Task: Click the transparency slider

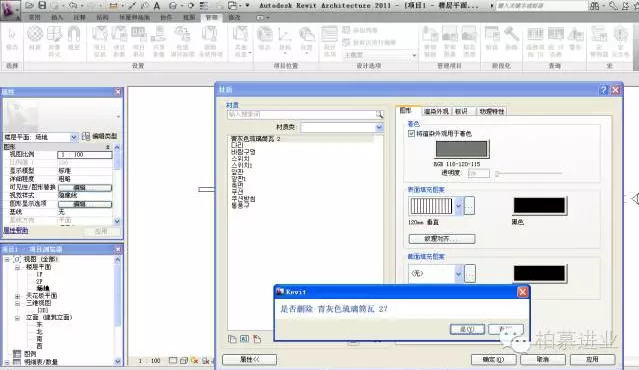Action: point(529,174)
